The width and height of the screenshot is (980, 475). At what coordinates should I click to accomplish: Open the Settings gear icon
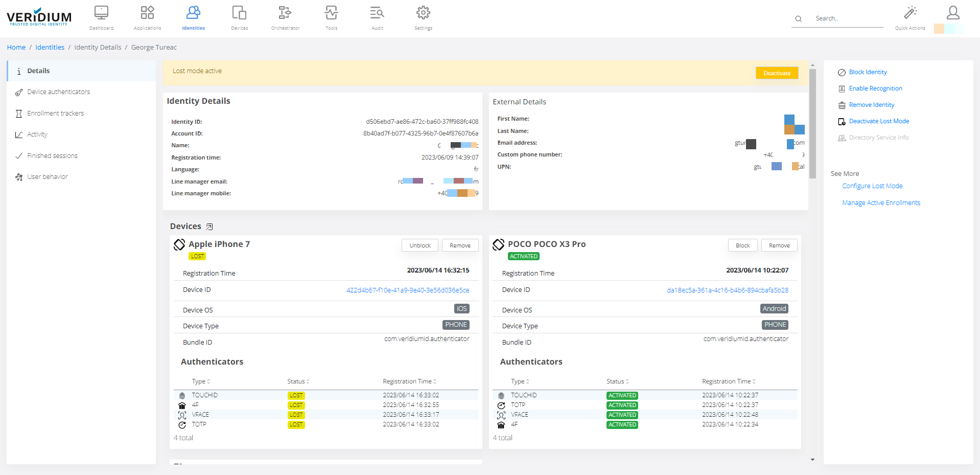tap(423, 13)
